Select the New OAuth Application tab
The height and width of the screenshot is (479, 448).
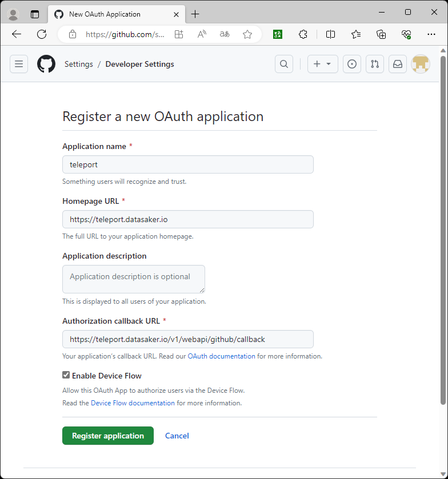114,14
